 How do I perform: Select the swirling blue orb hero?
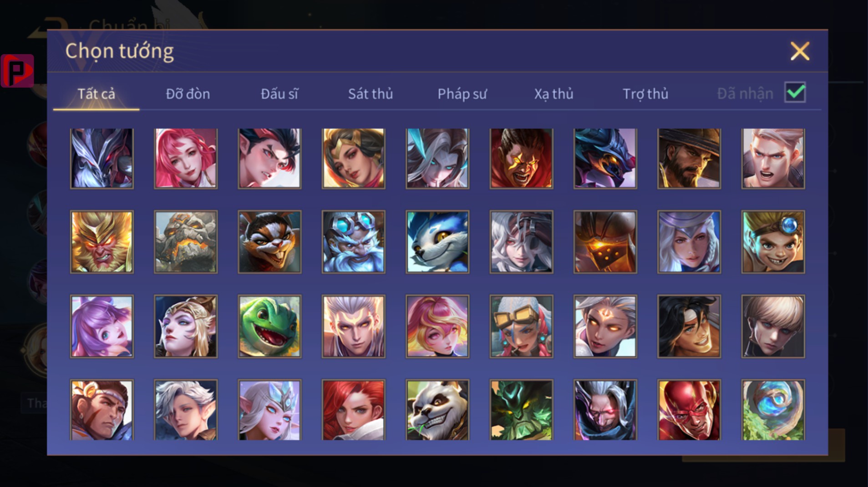tap(773, 410)
